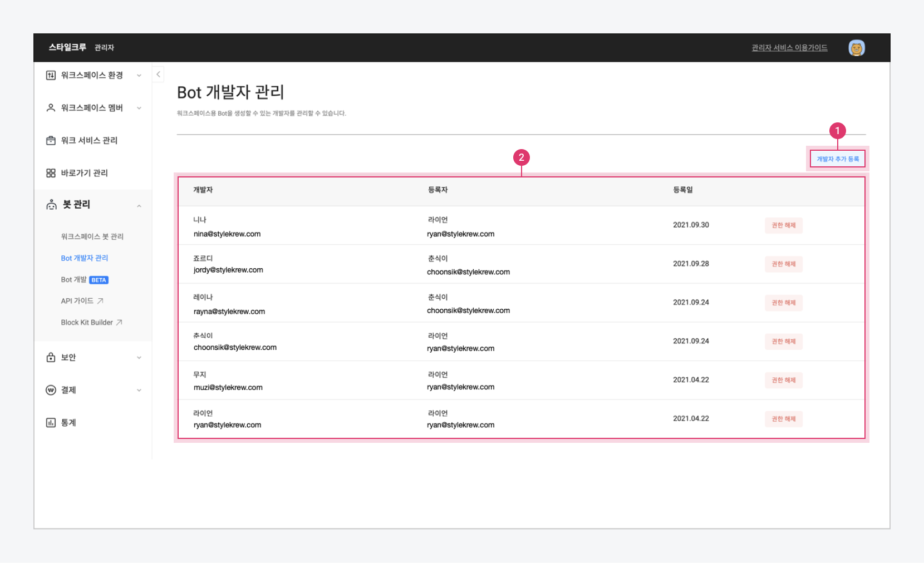Open Block Kit Builder link
The width and height of the screenshot is (924, 563).
[87, 323]
